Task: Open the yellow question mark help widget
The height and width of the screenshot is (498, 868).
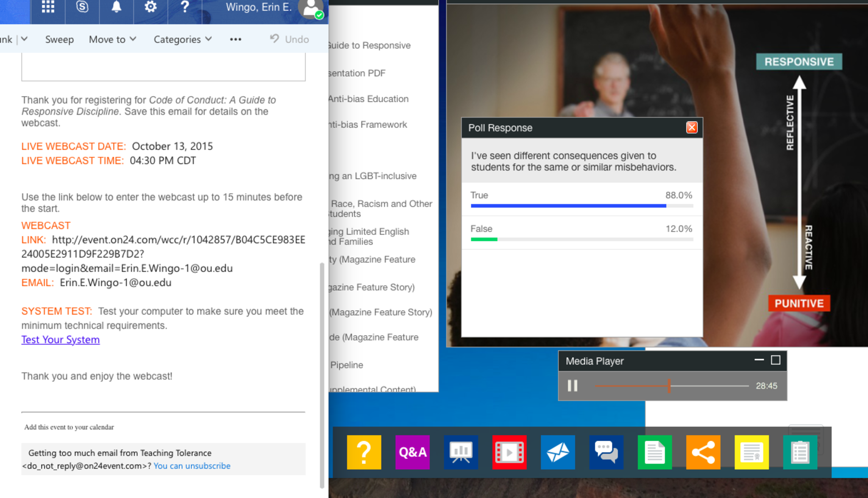Action: 364,452
